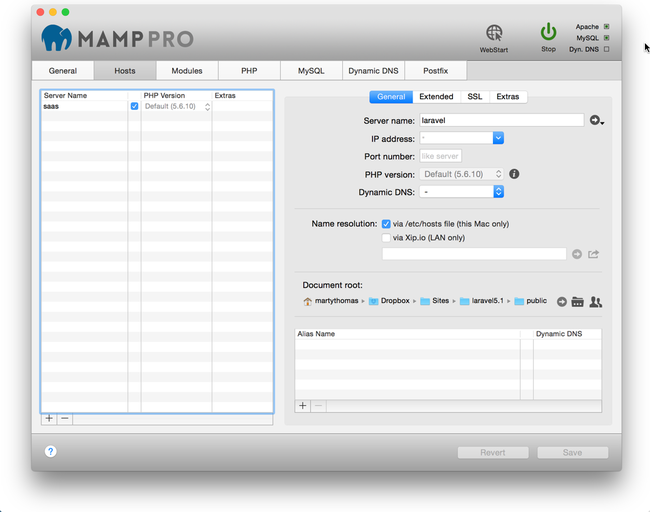Image resolution: width=650 pixels, height=512 pixels.
Task: Open WebStart from the toolbar
Action: 493,35
